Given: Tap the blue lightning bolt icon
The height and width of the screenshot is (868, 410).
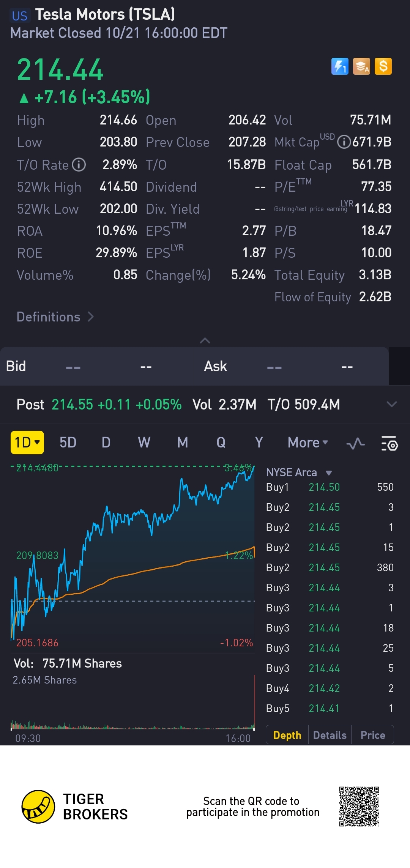Looking at the screenshot, I should coord(340,66).
